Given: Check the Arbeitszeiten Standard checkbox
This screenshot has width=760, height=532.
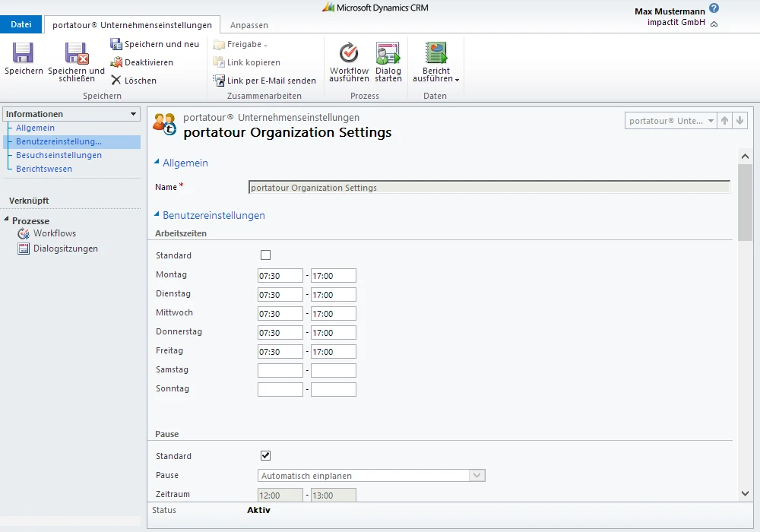Looking at the screenshot, I should click(265, 255).
